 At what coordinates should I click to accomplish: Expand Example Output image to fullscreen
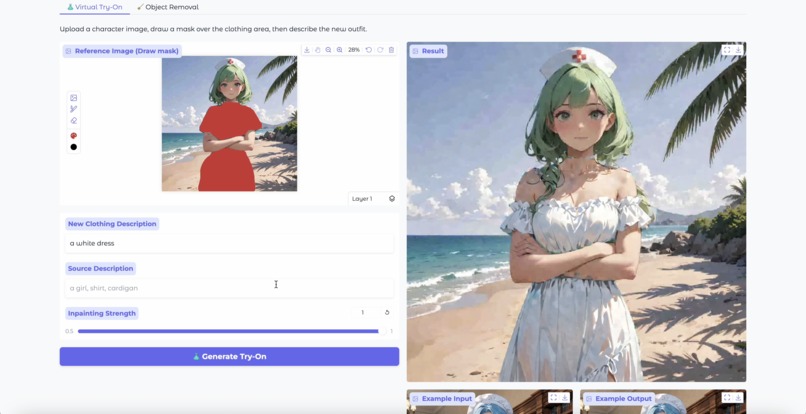(x=727, y=397)
